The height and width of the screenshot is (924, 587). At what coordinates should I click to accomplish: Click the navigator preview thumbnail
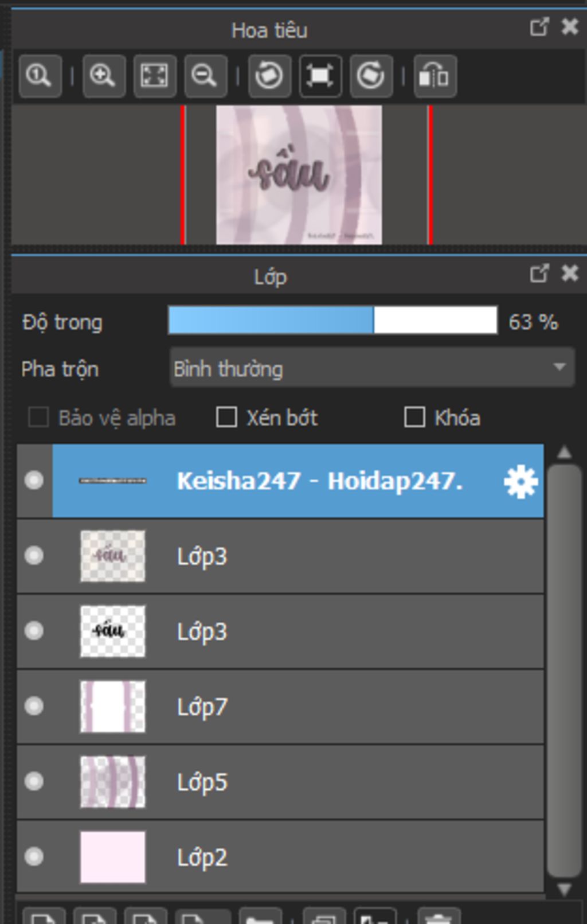point(299,175)
